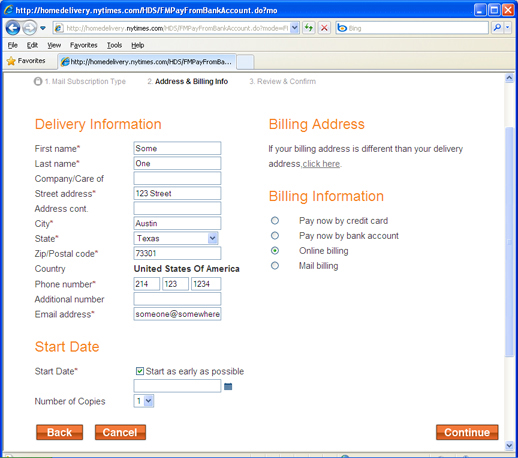The height and width of the screenshot is (458, 518).
Task: Minimize the browser window
Action: pyautogui.click(x=480, y=10)
